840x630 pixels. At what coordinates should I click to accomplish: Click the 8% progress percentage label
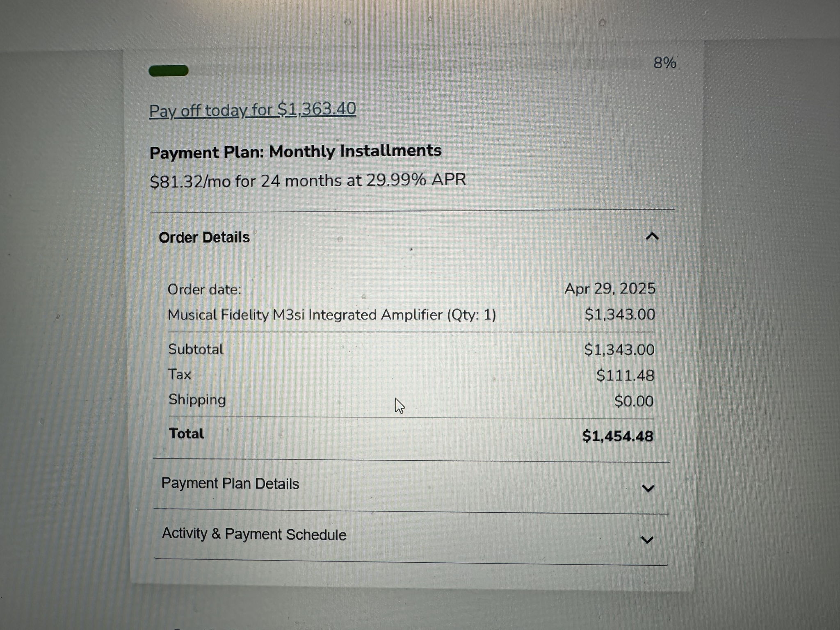(664, 63)
